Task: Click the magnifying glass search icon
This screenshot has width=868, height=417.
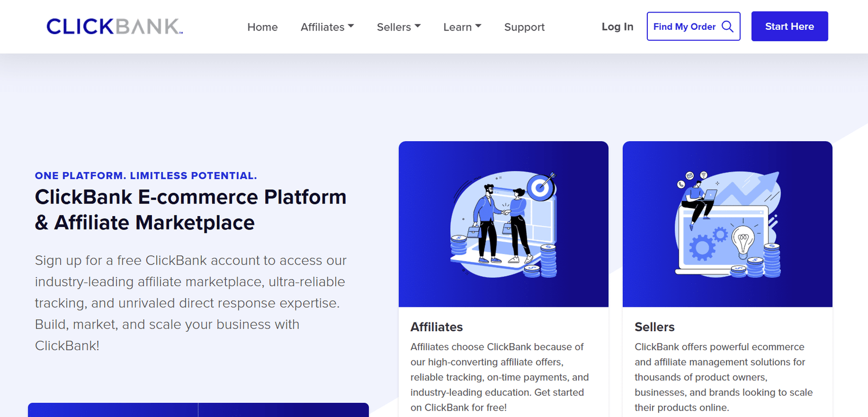Action: click(727, 27)
